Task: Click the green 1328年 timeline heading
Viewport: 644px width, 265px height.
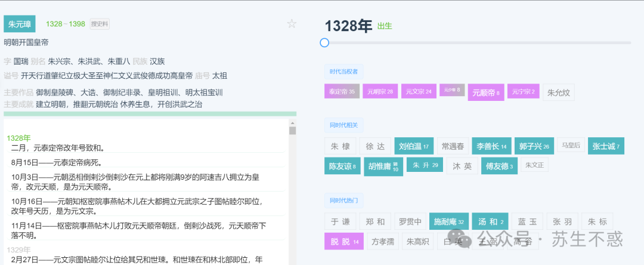Action: click(18, 138)
